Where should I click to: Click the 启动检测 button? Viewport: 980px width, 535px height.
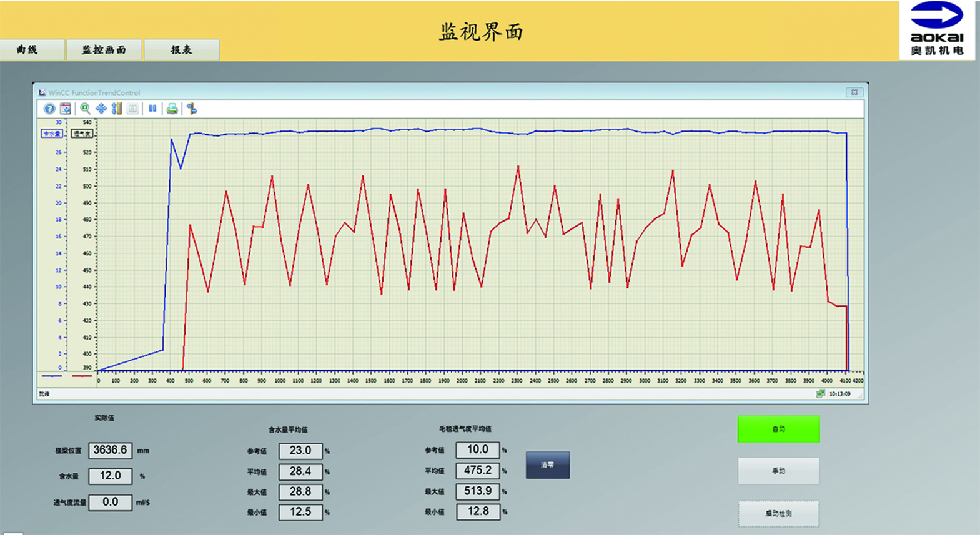(778, 514)
